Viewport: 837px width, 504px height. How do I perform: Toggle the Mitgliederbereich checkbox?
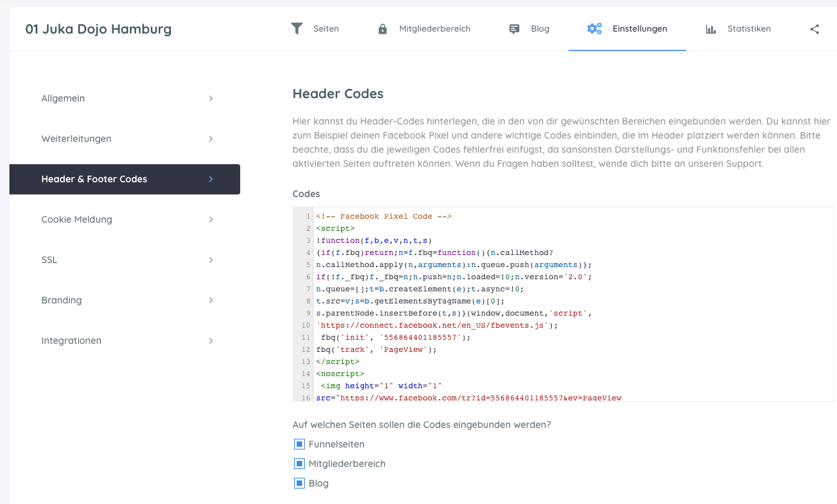299,464
